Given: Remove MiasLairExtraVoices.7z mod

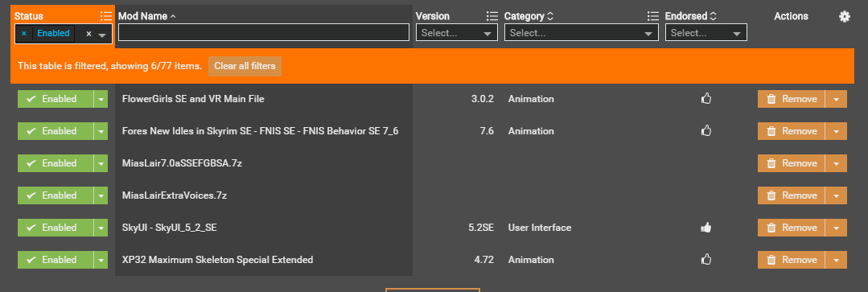Looking at the screenshot, I should (x=791, y=195).
